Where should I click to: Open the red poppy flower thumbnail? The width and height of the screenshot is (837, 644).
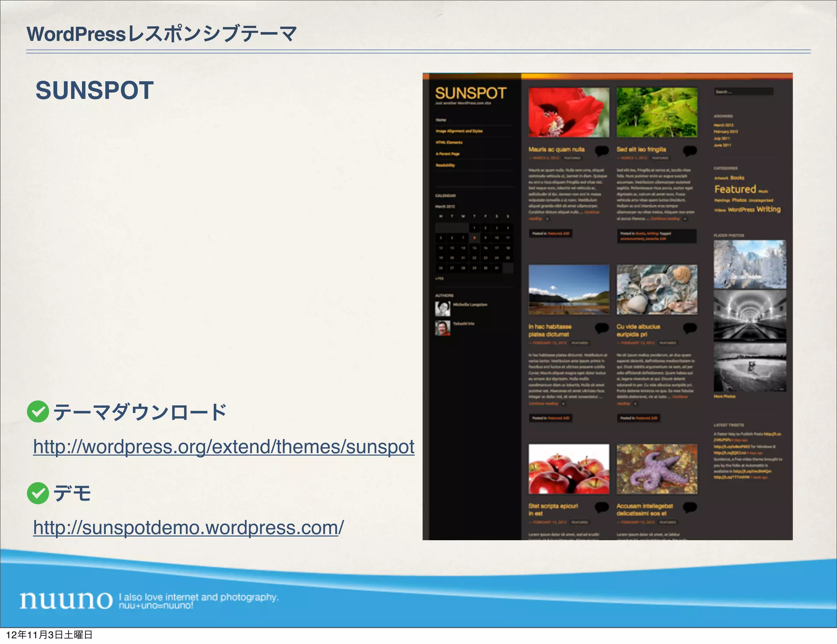pyautogui.click(x=569, y=112)
